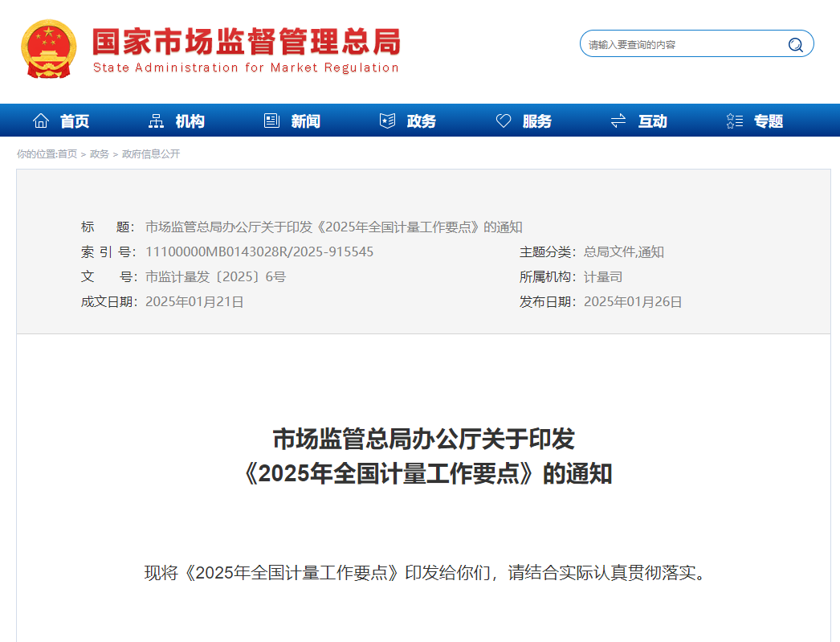Click the heart icon beside 服务

504,121
